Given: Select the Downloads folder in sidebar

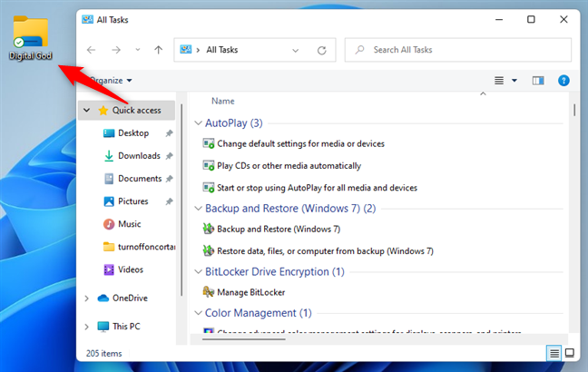Looking at the screenshot, I should pos(138,156).
